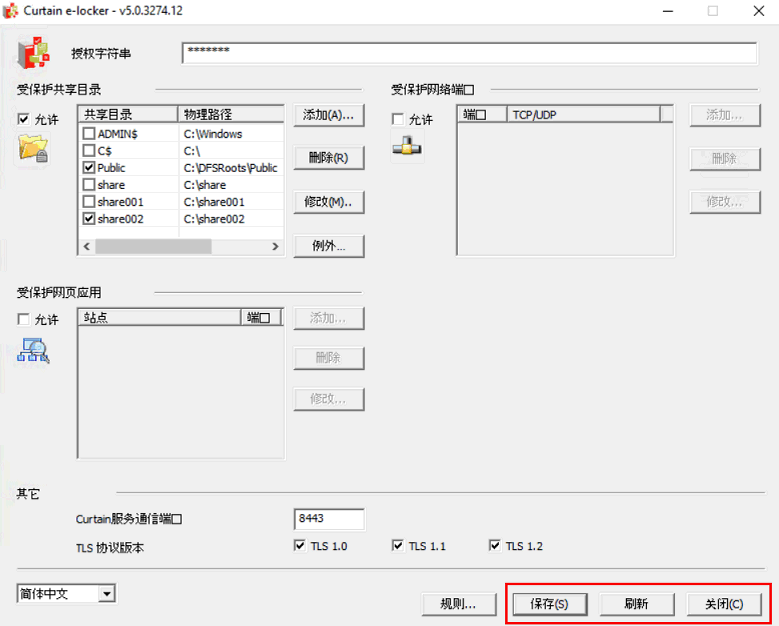Image resolution: width=779 pixels, height=626 pixels.
Task: Click the 端口 column header in network ports list
Action: 482,114
